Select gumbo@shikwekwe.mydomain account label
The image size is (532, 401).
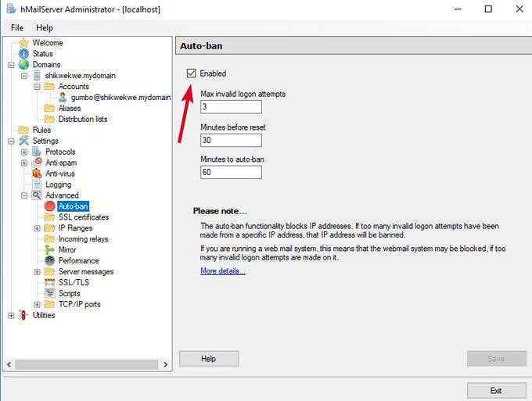tap(120, 97)
